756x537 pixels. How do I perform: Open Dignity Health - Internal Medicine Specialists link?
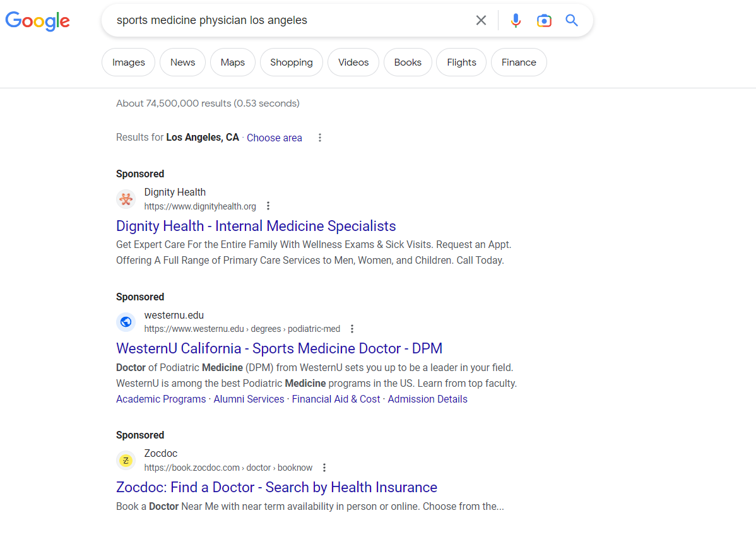tap(256, 226)
